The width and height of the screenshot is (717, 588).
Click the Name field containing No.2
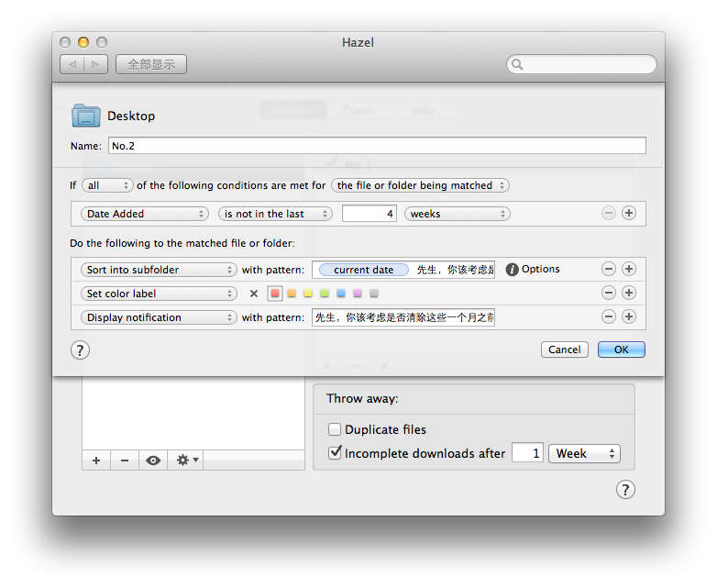tap(377, 146)
